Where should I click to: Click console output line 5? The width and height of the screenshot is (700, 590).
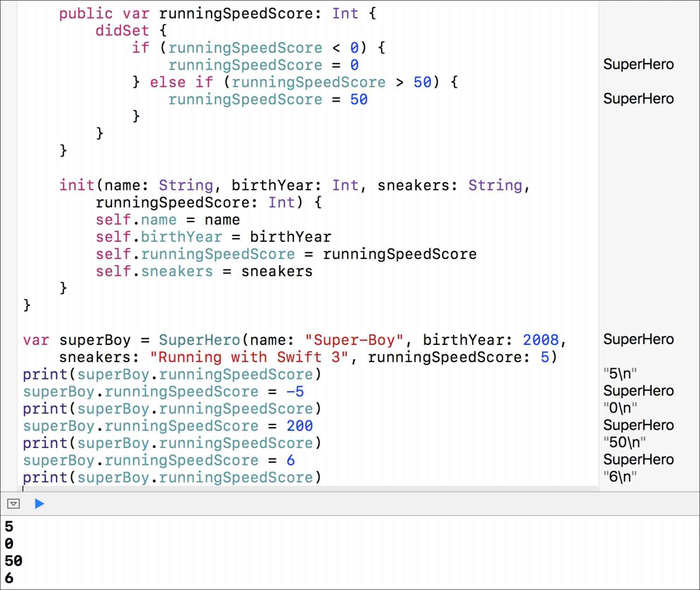pyautogui.click(x=9, y=527)
